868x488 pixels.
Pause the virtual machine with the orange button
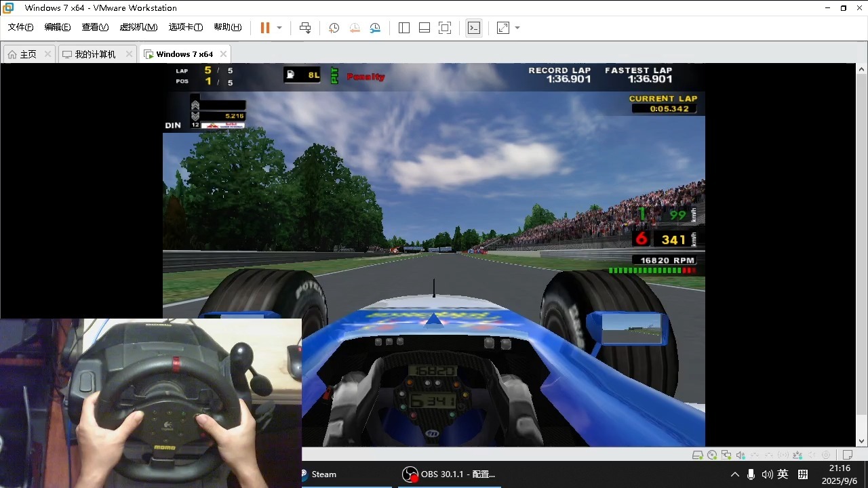[265, 28]
